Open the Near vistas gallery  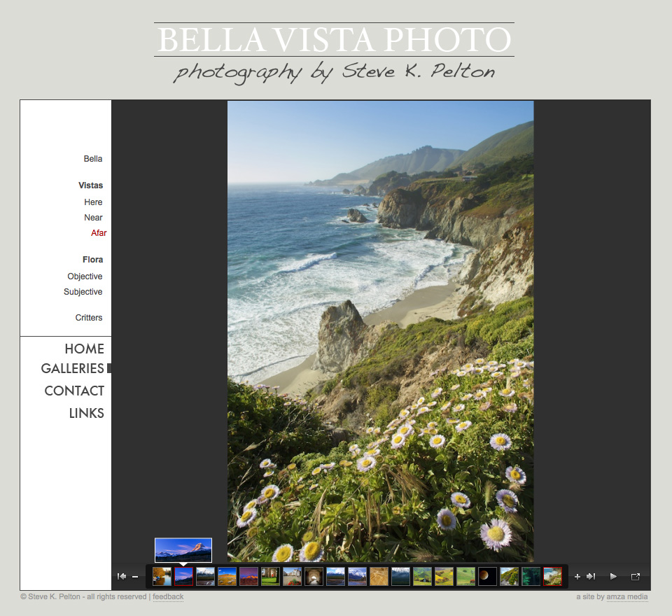point(93,218)
